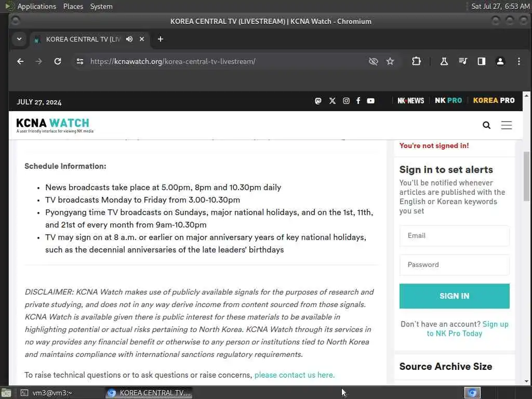
Task: Click the applications menu logo icon
Action: pos(9,6)
